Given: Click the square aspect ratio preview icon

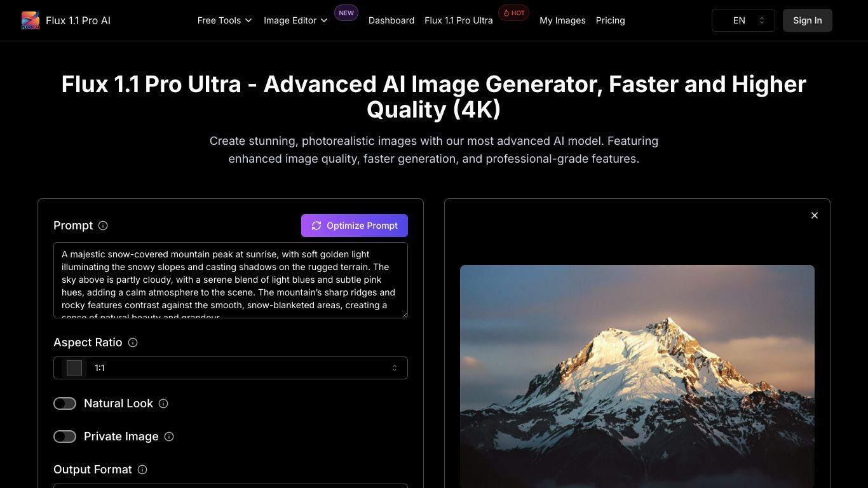Looking at the screenshot, I should click(74, 368).
